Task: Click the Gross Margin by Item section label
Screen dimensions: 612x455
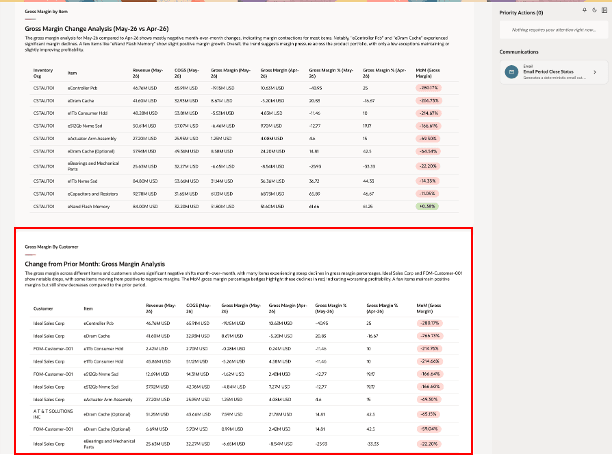Action: pyautogui.click(x=46, y=11)
